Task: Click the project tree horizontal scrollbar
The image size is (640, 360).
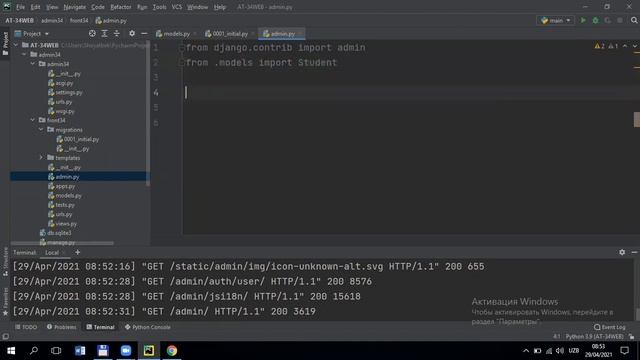Action: click(x=62, y=244)
